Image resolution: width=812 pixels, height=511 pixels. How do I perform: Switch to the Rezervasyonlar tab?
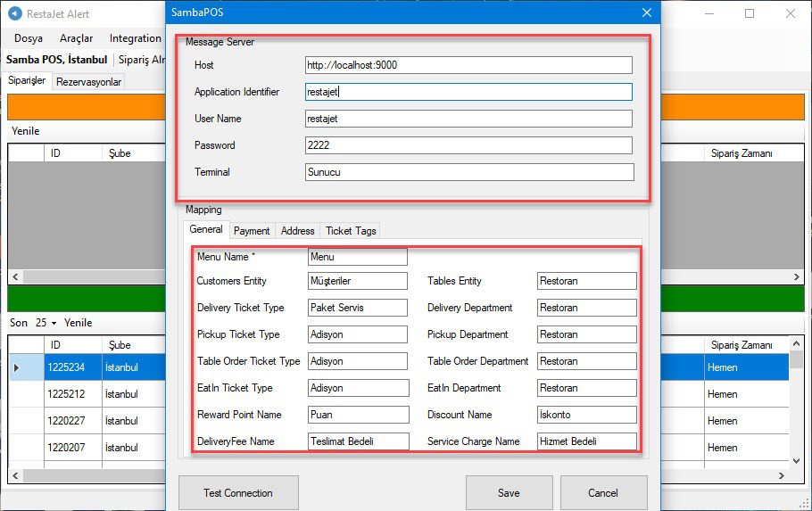88,82
